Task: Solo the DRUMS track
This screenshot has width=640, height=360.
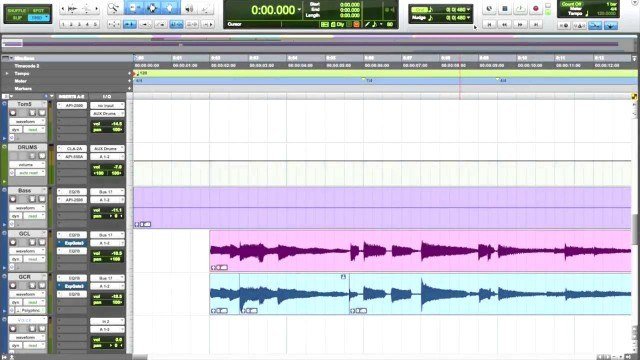Action: tap(33, 156)
